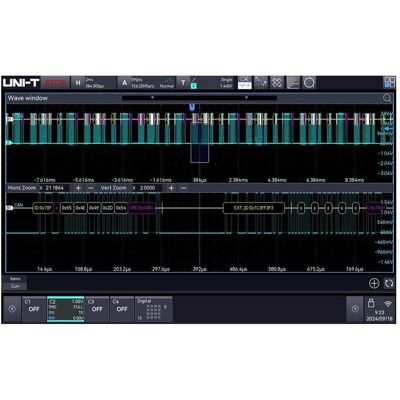
Task: Click the magnifier icon in Wave window
Action: click(387, 98)
